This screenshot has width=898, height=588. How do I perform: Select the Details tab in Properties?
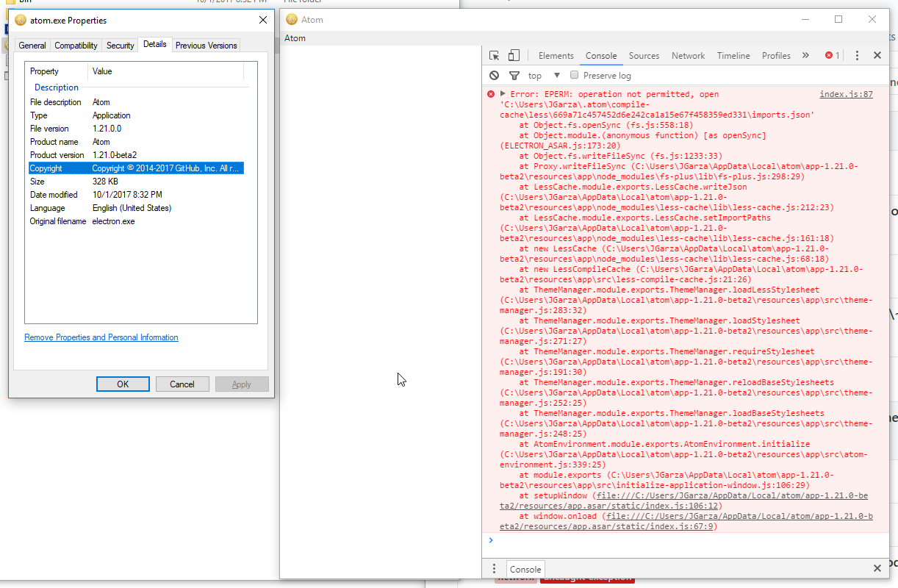coord(155,44)
